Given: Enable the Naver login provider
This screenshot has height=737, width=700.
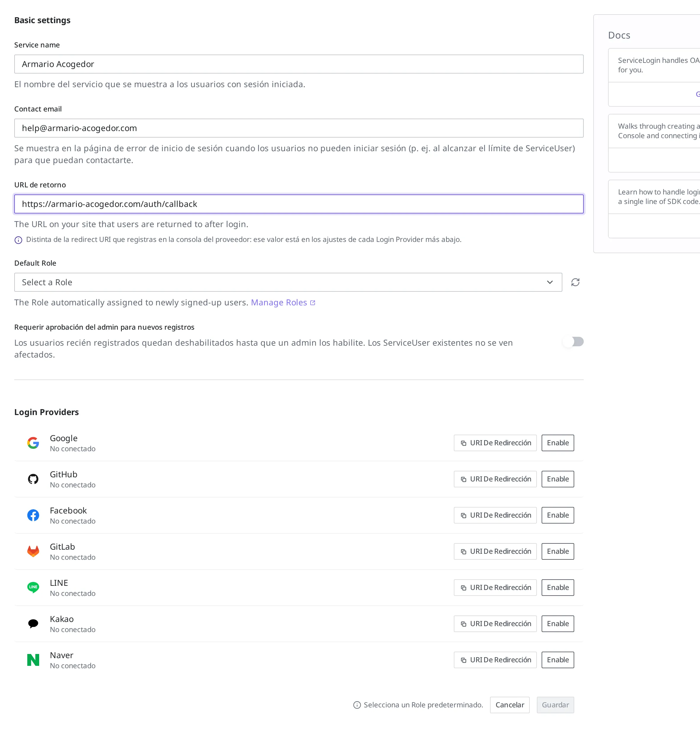Looking at the screenshot, I should coord(558,660).
